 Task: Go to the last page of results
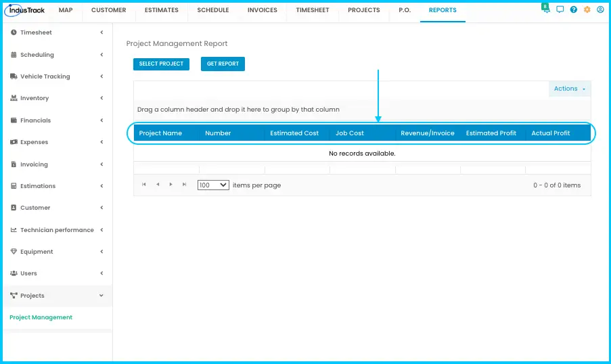coord(184,185)
